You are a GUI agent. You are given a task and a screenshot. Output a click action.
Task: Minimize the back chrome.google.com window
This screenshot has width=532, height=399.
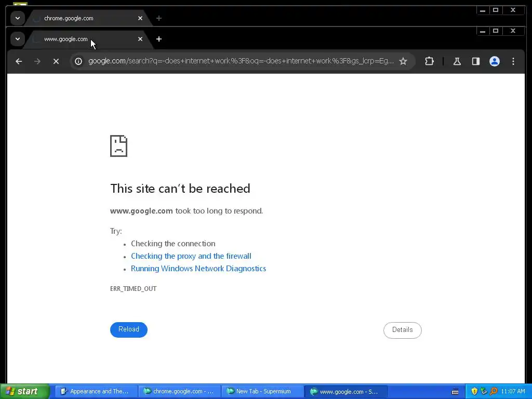pyautogui.click(x=483, y=10)
